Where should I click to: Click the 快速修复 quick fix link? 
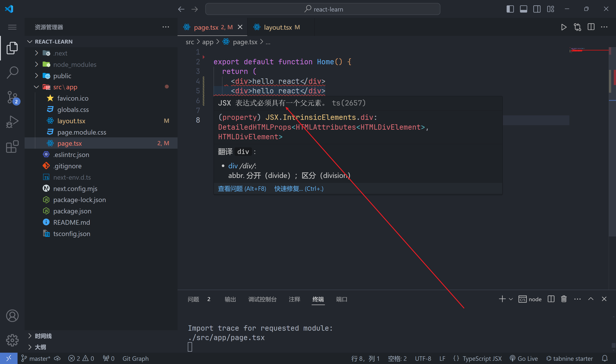tap(299, 189)
